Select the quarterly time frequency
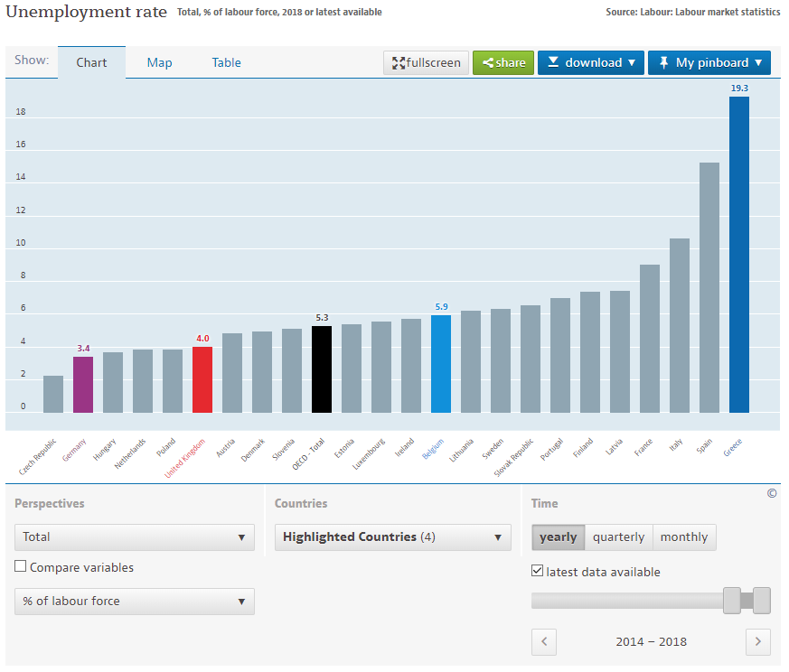Screen dimensions: 789x672 618,537
